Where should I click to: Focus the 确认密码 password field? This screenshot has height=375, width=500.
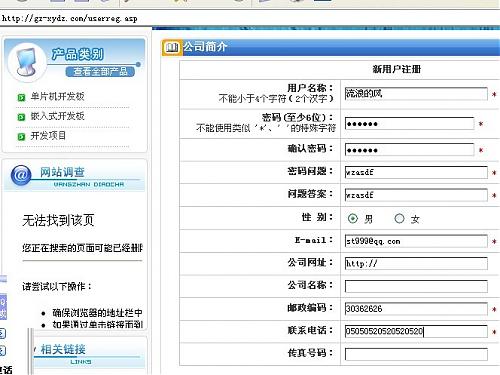pyautogui.click(x=409, y=150)
